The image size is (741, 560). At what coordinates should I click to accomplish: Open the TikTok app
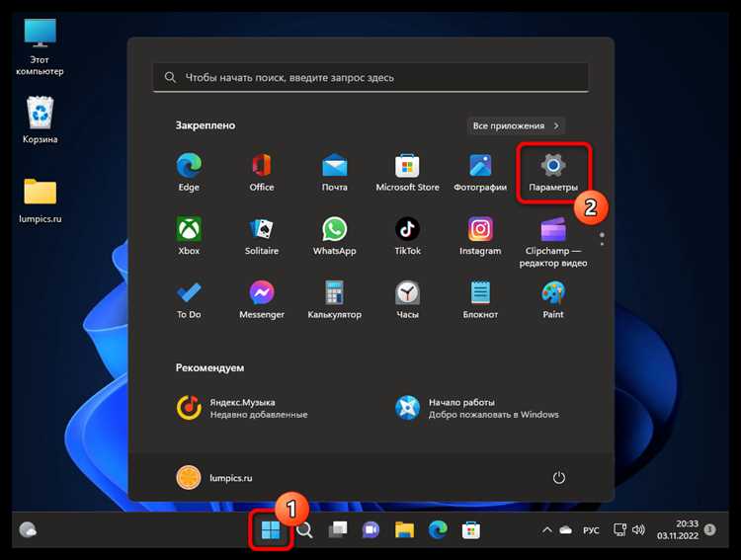pyautogui.click(x=407, y=236)
